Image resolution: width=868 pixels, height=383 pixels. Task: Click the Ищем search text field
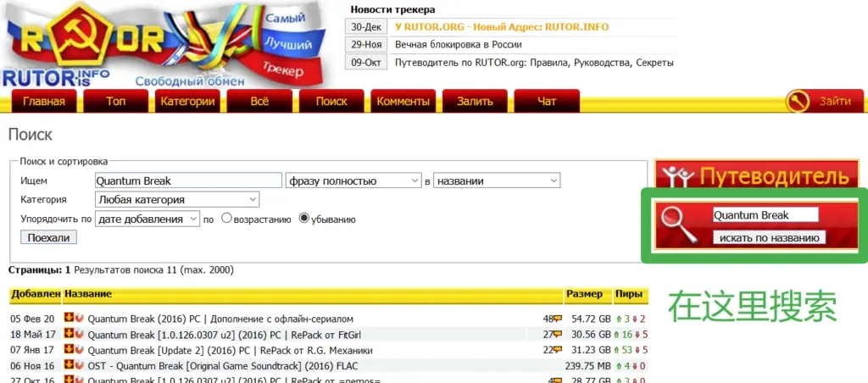[x=188, y=180]
